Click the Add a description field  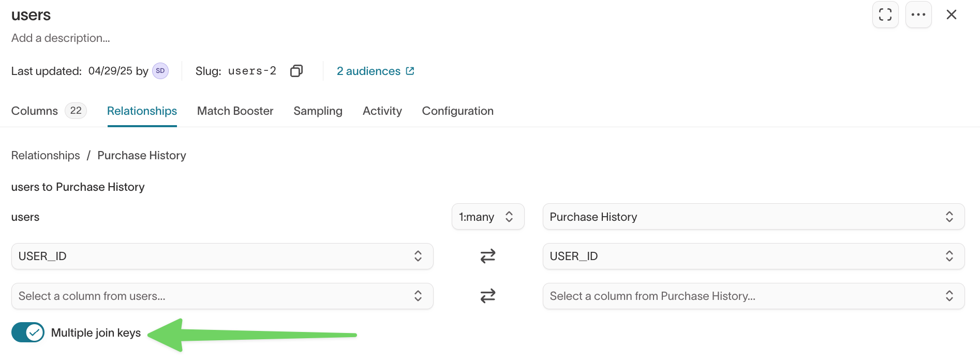61,38
